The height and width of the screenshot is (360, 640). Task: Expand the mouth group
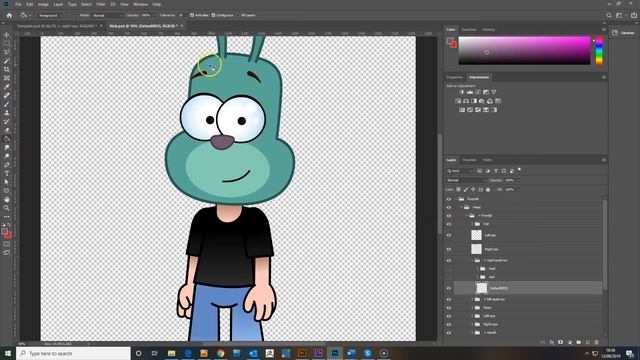(473, 333)
